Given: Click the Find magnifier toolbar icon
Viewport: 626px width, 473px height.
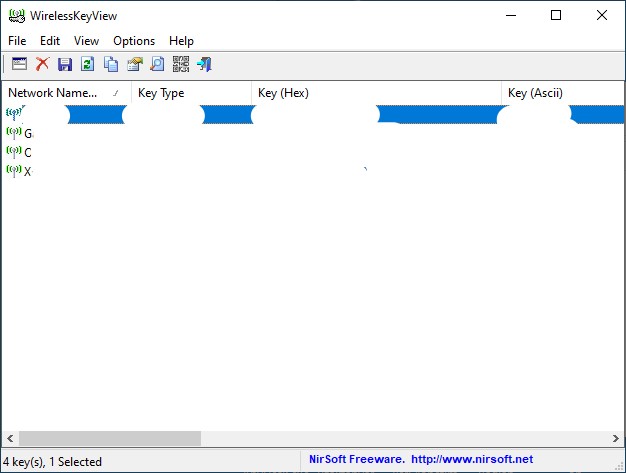Looking at the screenshot, I should coord(157,64).
